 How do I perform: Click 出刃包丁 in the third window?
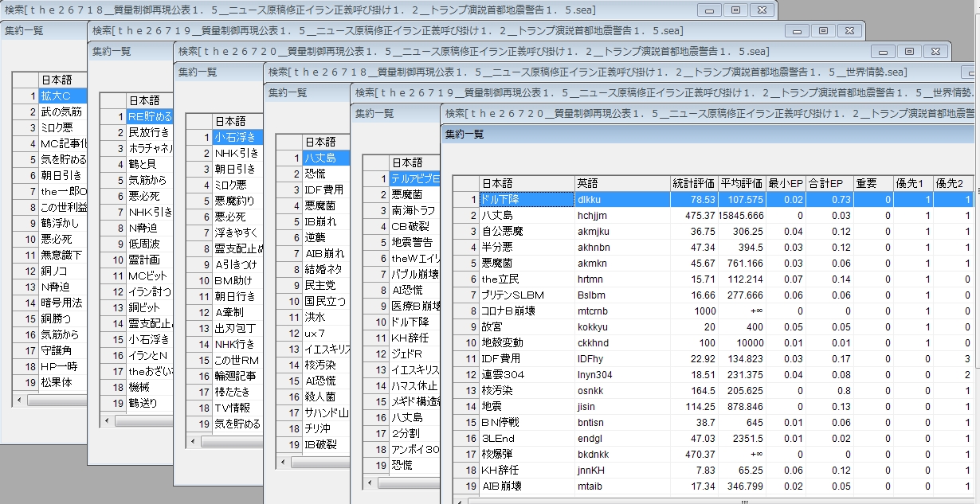237,328
